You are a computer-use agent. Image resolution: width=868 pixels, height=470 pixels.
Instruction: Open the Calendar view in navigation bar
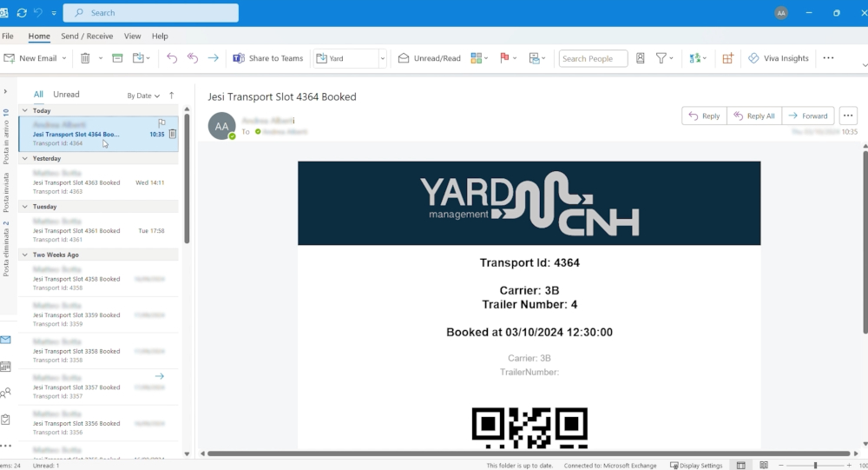tap(6, 367)
